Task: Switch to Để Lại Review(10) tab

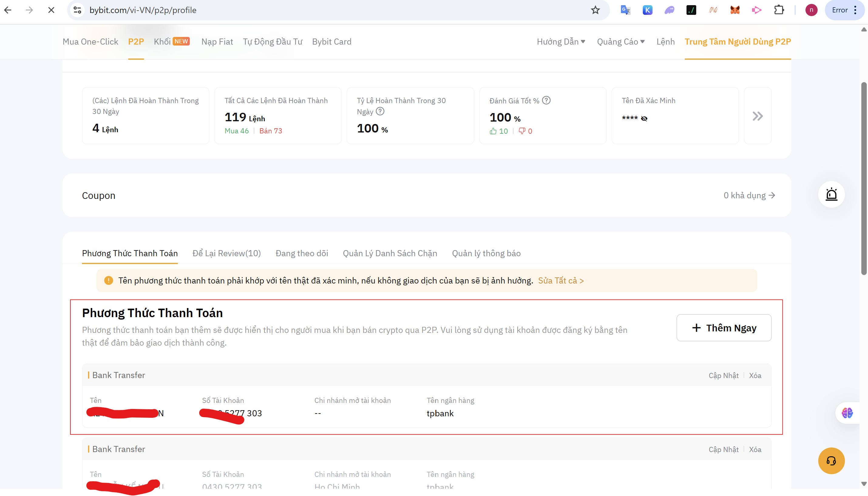Action: 226,253
